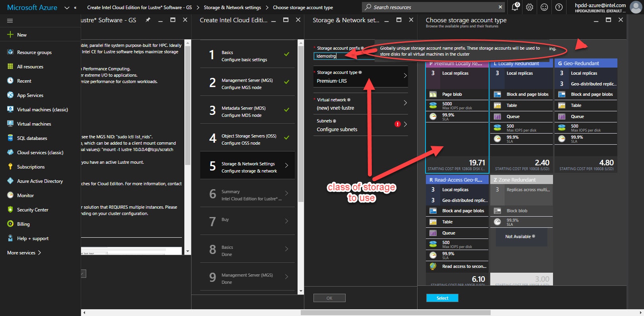Click the Storage account type info icon
Viewport: 644px width, 316px height.
360,72
